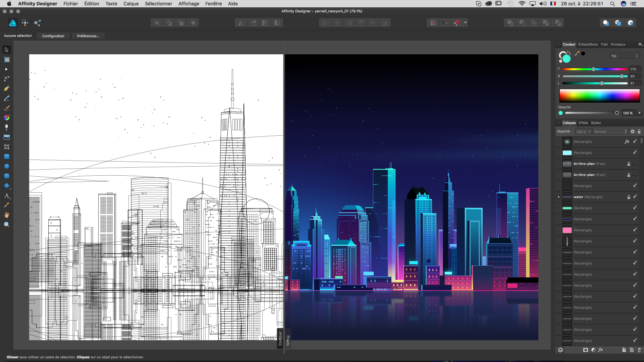Switch to the Échantillons tab
The height and width of the screenshot is (362, 644).
coord(588,44)
